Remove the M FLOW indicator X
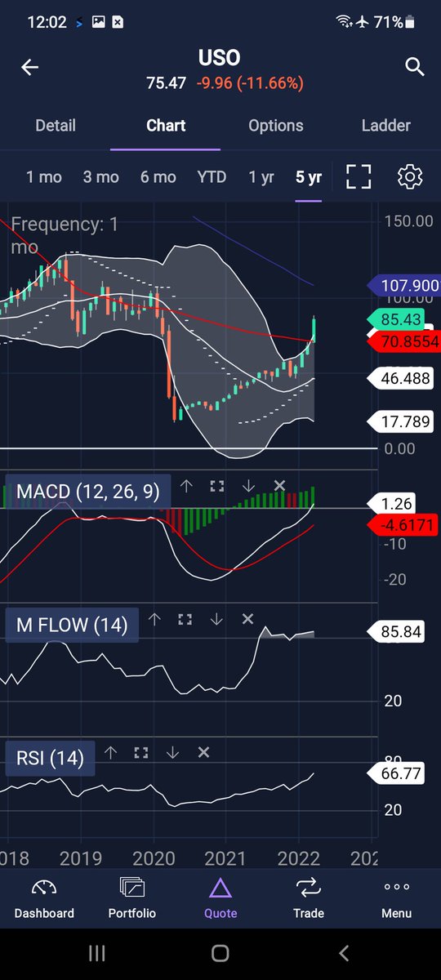The height and width of the screenshot is (980, 441). click(247, 620)
